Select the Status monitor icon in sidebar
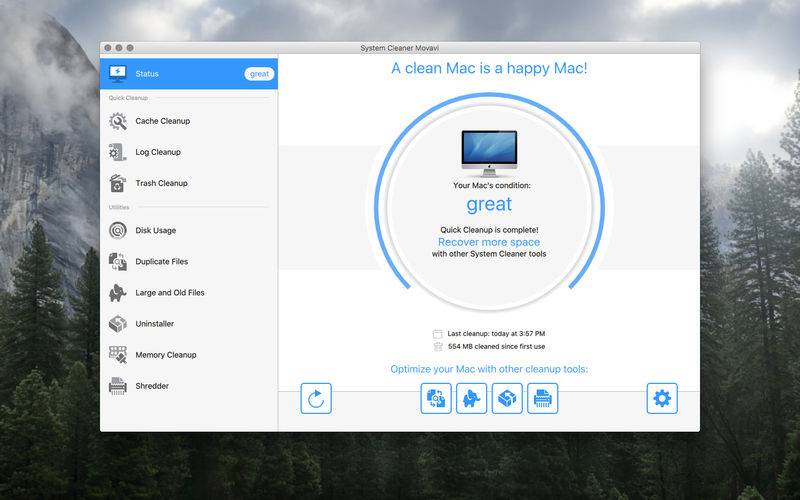This screenshot has height=500, width=800. (117, 73)
